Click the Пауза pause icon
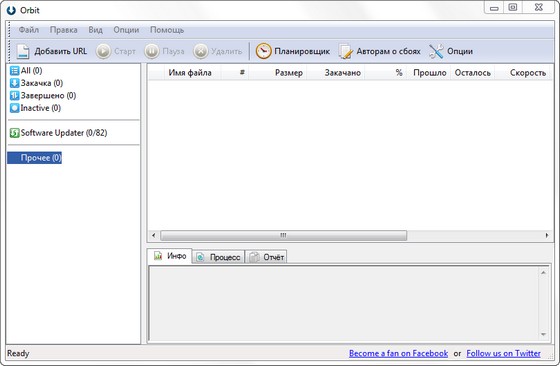 coord(152,51)
